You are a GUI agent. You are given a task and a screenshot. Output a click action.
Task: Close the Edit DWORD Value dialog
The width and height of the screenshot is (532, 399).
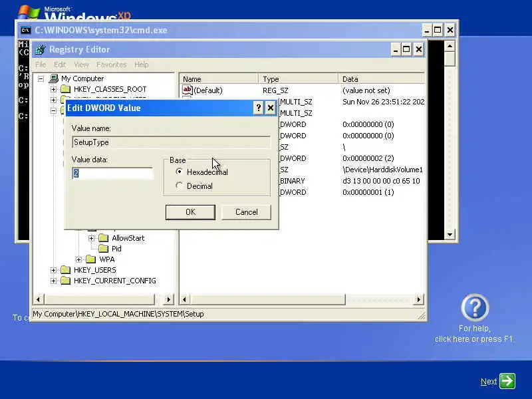(x=271, y=108)
